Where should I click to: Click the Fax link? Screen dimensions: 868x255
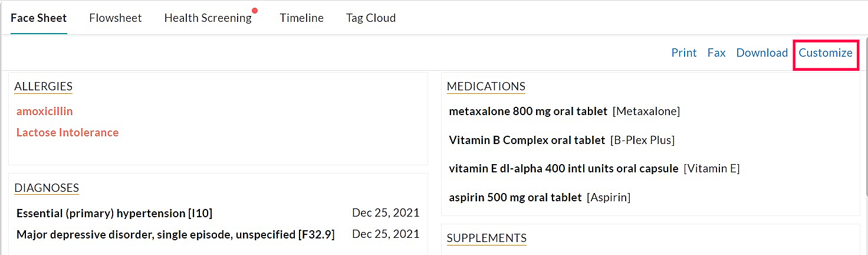[x=716, y=53]
